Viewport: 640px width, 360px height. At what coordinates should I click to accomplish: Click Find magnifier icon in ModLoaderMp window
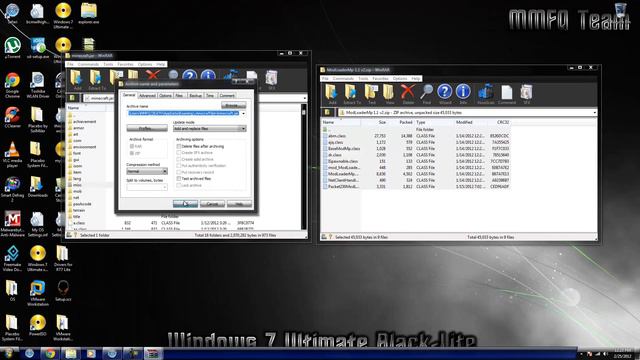[427, 93]
